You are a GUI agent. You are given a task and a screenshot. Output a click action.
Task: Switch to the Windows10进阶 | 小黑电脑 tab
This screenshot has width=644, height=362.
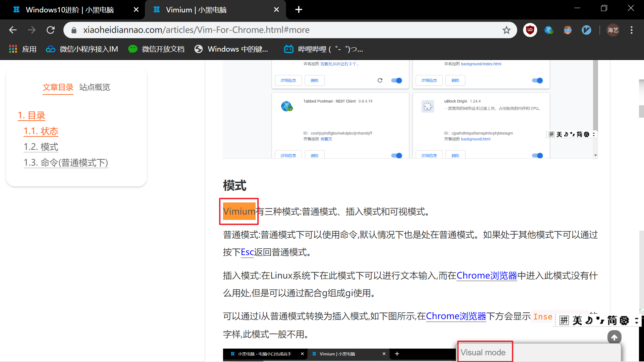[x=72, y=10]
